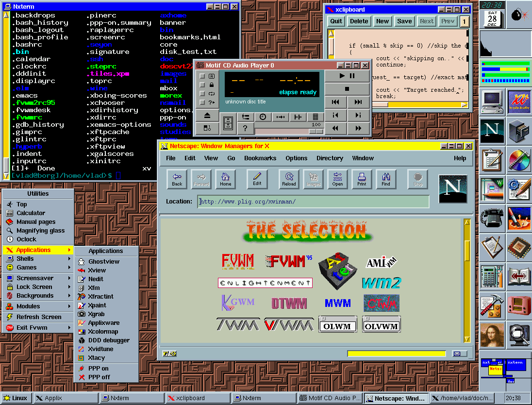The image size is (532, 405).
Task: Open the Help menu in Netscape
Action: [x=460, y=158]
